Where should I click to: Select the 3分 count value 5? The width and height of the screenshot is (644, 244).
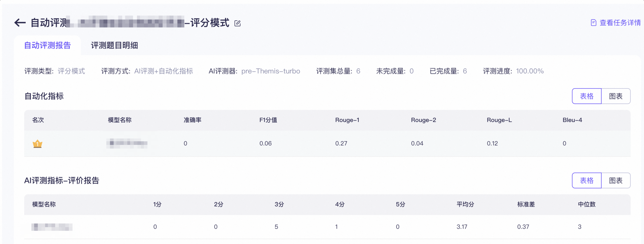pos(276,227)
